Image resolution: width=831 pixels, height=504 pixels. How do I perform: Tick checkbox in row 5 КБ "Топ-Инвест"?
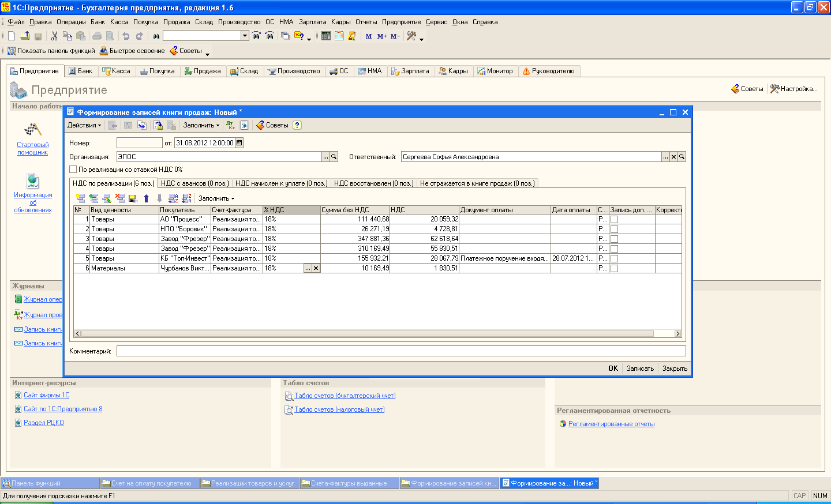pos(615,258)
